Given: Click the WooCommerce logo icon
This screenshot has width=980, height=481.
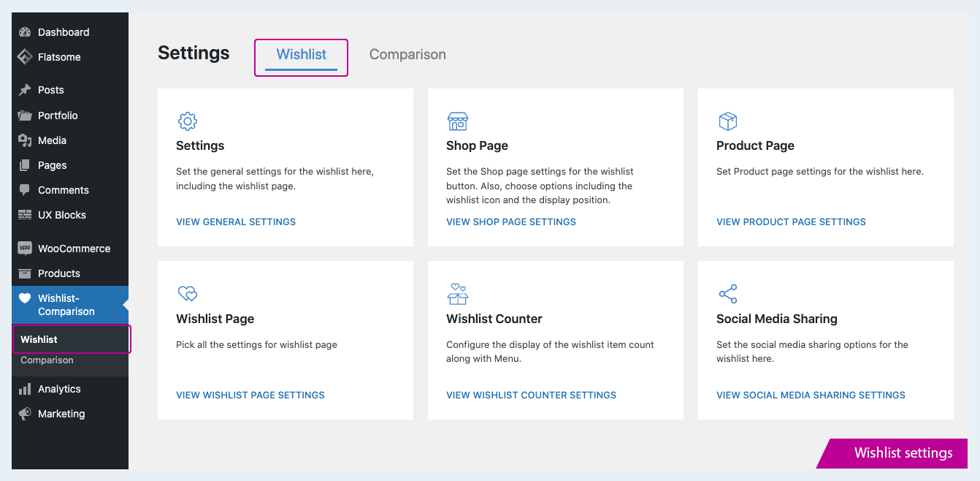Looking at the screenshot, I should [x=25, y=249].
